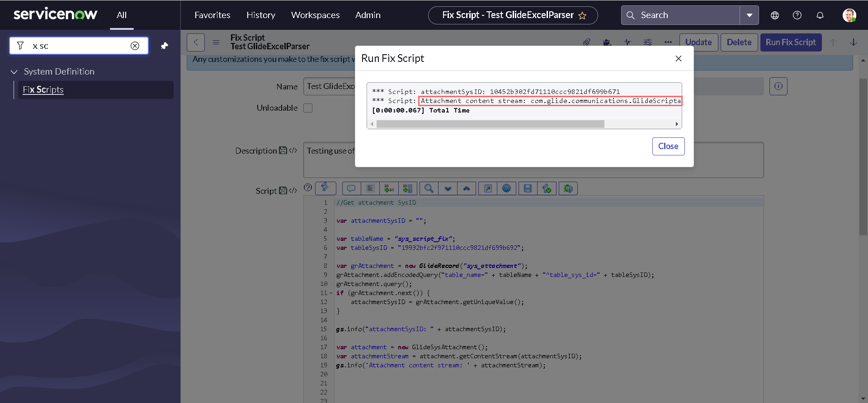
Task: Open the Favorites menu
Action: click(x=212, y=15)
